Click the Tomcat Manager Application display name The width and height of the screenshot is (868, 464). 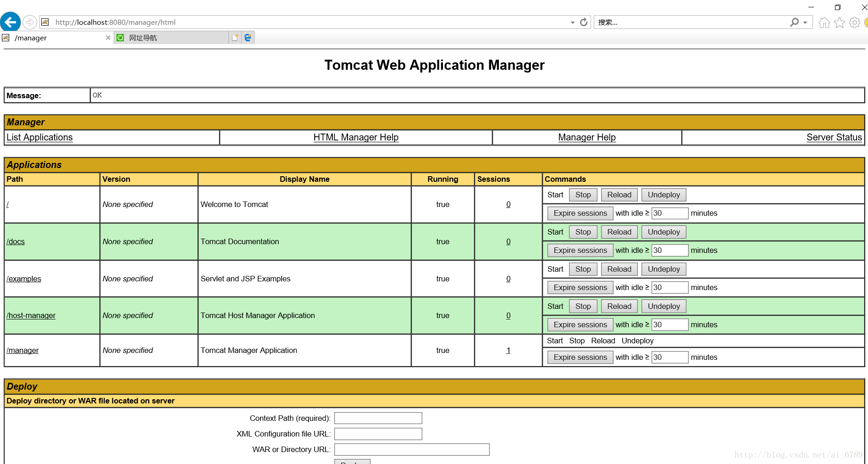[x=249, y=350]
